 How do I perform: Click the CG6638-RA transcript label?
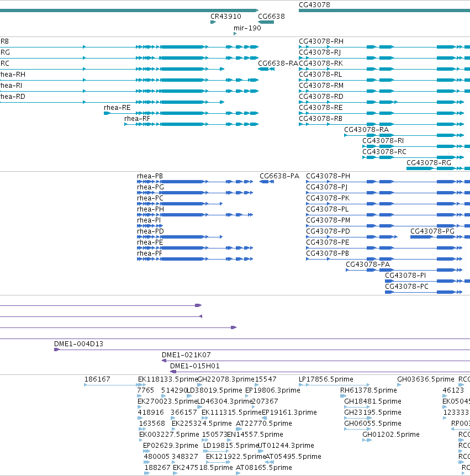(278, 64)
